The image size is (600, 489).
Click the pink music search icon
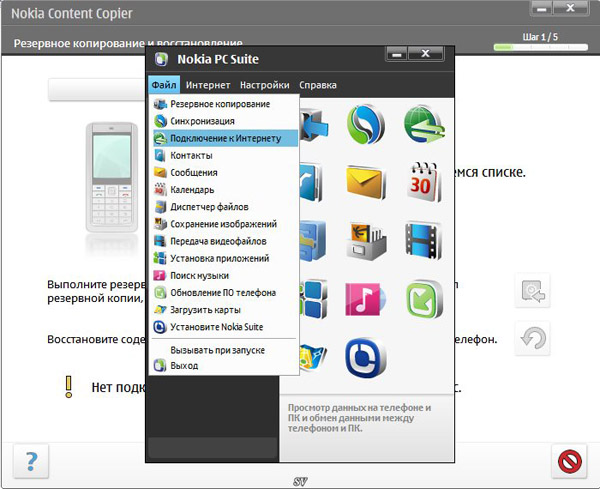coord(366,299)
